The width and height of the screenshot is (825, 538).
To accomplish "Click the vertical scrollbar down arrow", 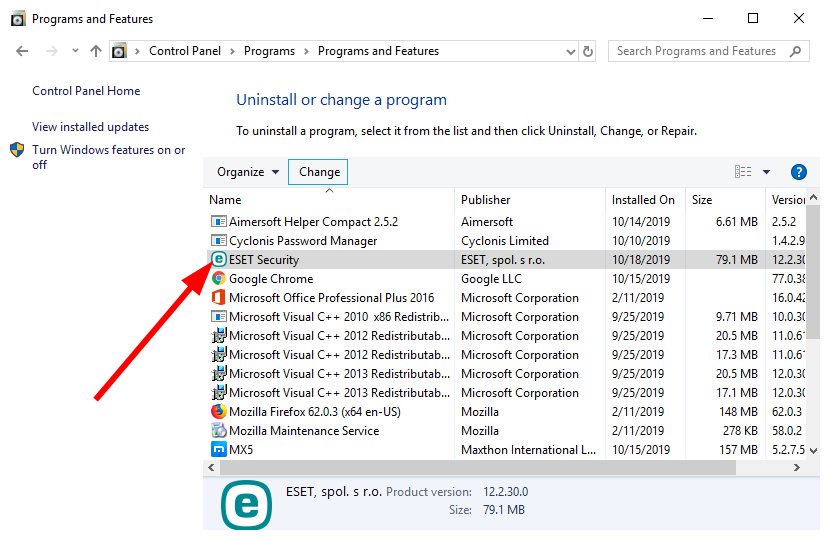I will click(814, 451).
